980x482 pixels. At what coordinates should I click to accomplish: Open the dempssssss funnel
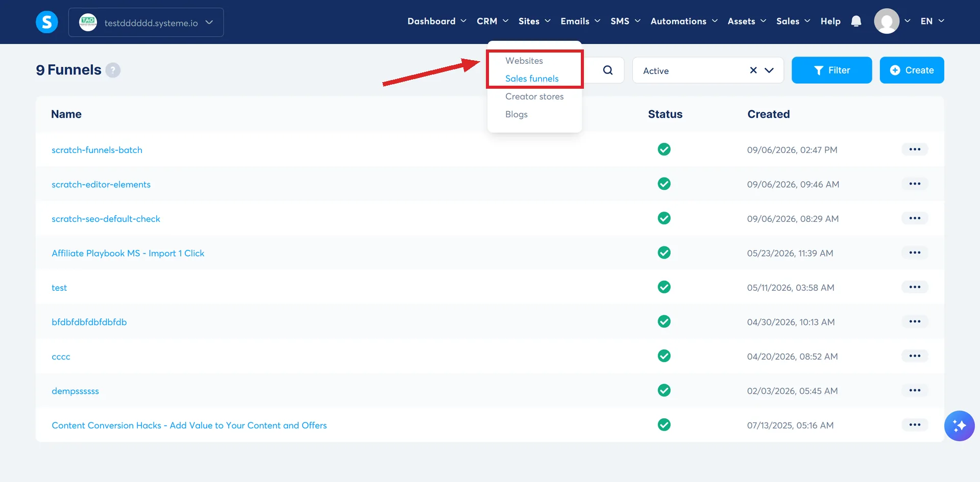pyautogui.click(x=75, y=391)
